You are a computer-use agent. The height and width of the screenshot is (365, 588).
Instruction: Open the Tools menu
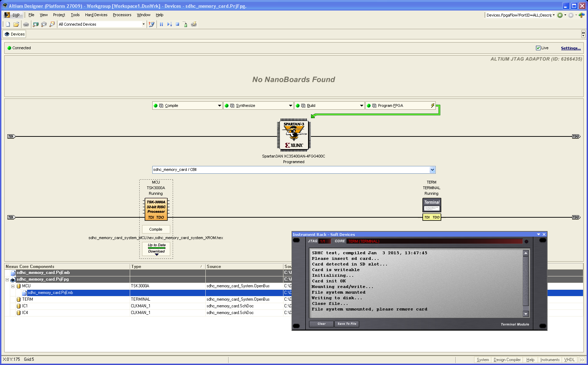pyautogui.click(x=75, y=15)
